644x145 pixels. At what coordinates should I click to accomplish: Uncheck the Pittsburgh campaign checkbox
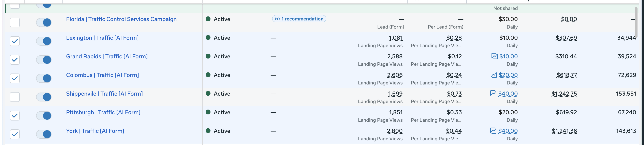tap(15, 116)
